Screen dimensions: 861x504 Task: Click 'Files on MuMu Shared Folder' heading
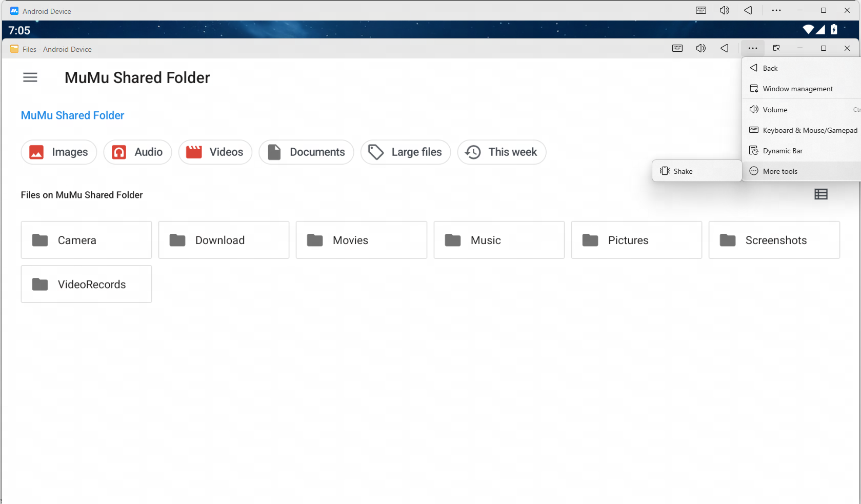click(x=82, y=195)
